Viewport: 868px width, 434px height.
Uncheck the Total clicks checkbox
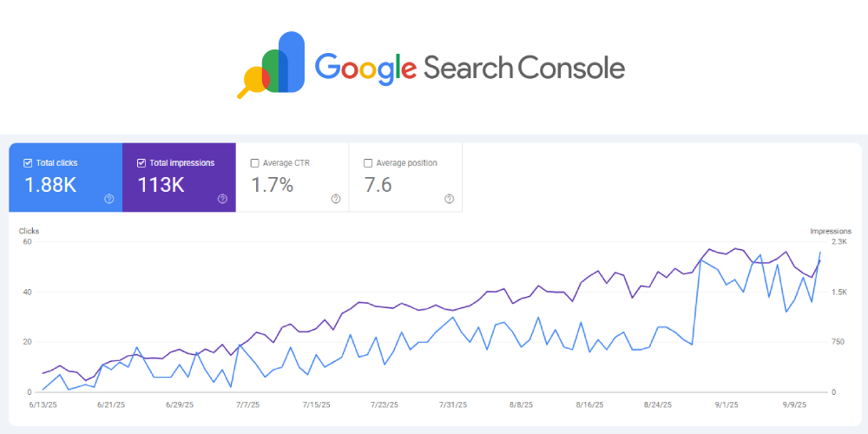[28, 163]
